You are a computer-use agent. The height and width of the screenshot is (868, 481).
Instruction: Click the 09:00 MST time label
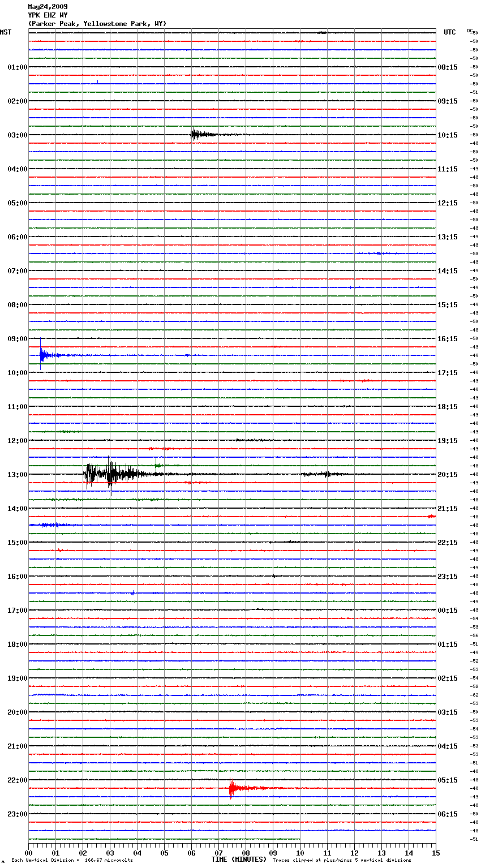(18, 339)
